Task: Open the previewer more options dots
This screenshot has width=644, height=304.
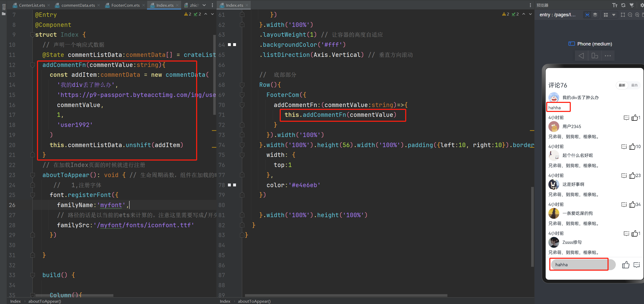Action: (608, 56)
